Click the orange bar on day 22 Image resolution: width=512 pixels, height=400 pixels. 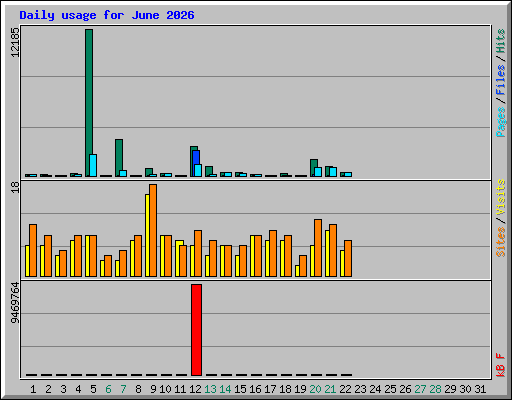coord(348,258)
